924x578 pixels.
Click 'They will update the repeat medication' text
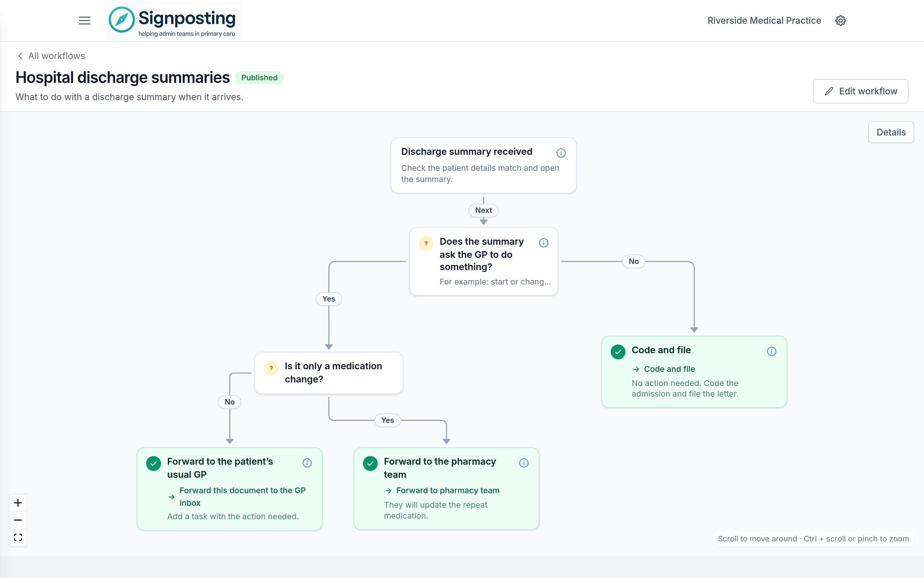(x=435, y=510)
